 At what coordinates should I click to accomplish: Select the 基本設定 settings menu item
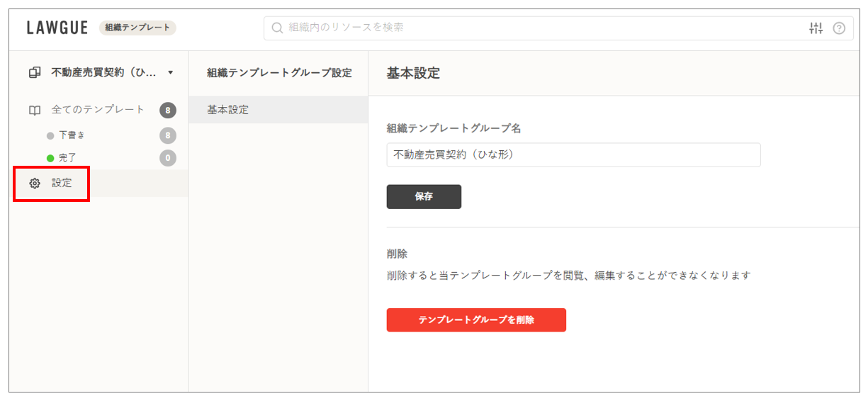pyautogui.click(x=228, y=110)
